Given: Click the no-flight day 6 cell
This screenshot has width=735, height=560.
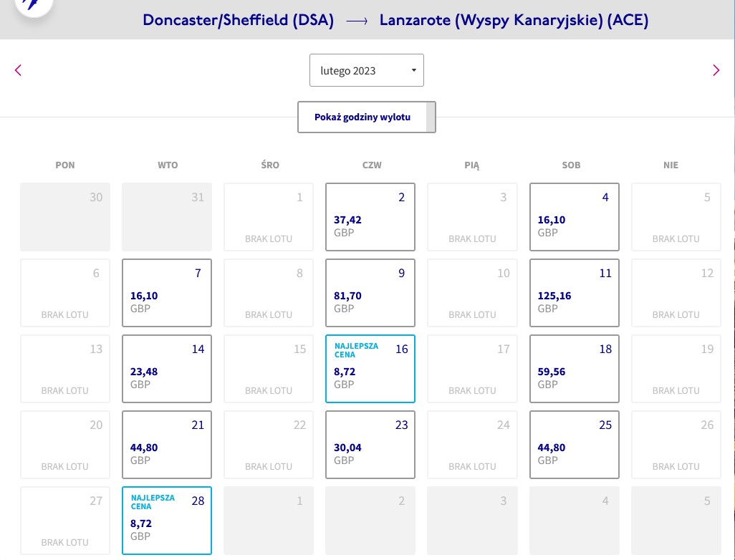Looking at the screenshot, I should click(65, 293).
